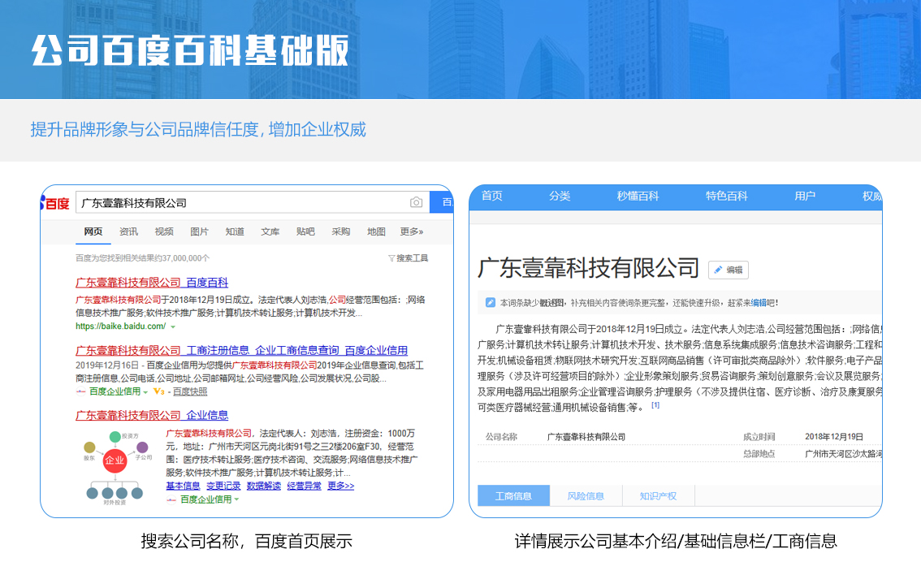Screen dimensions: 921x588
Task: Click the Baidu logo beside the search box
Action: (55, 203)
